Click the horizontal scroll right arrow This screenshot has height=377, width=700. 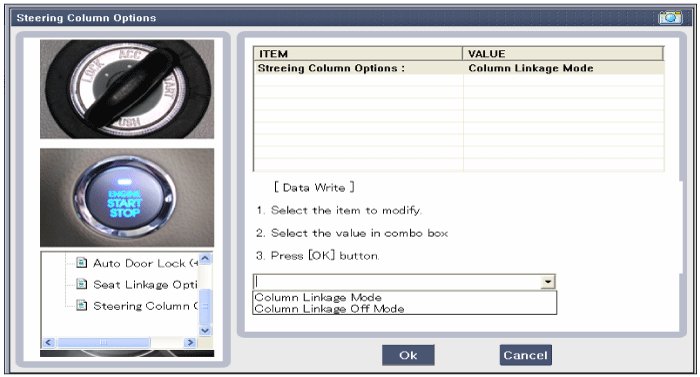click(x=191, y=343)
